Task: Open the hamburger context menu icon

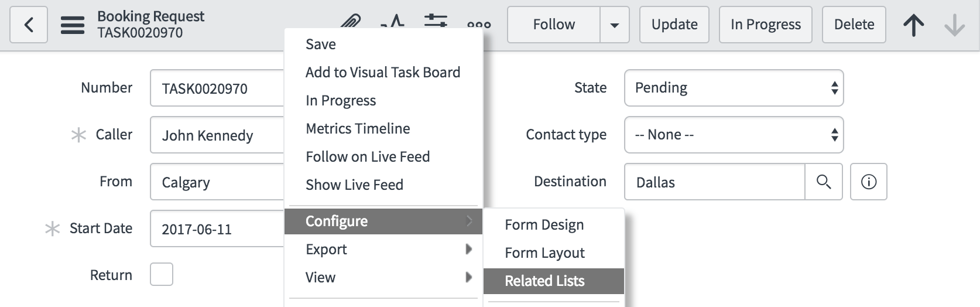Action: click(x=73, y=25)
